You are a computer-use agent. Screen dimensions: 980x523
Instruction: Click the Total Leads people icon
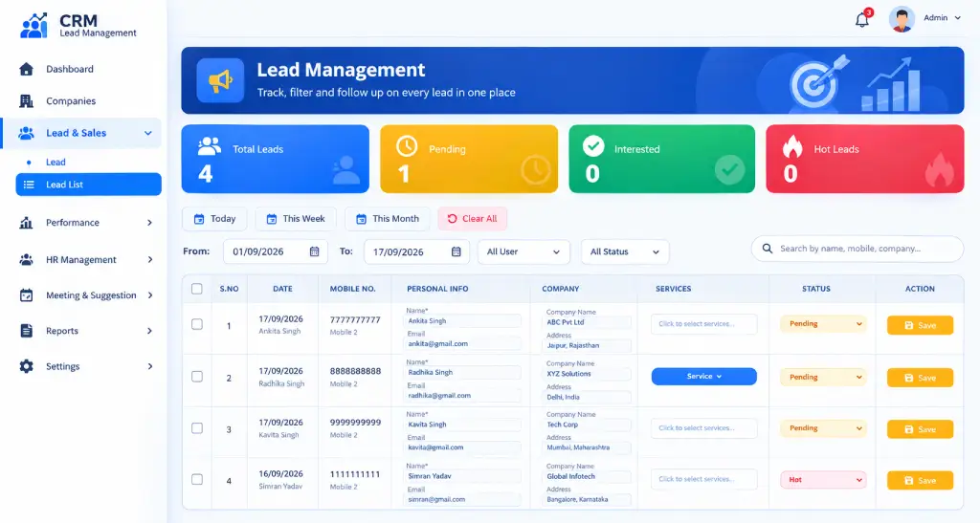pos(210,146)
